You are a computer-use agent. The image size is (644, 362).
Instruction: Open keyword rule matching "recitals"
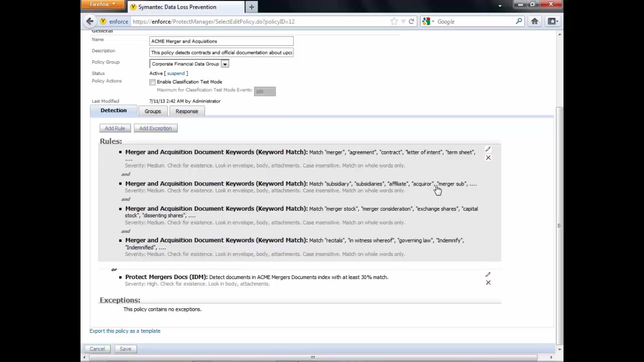(294, 243)
